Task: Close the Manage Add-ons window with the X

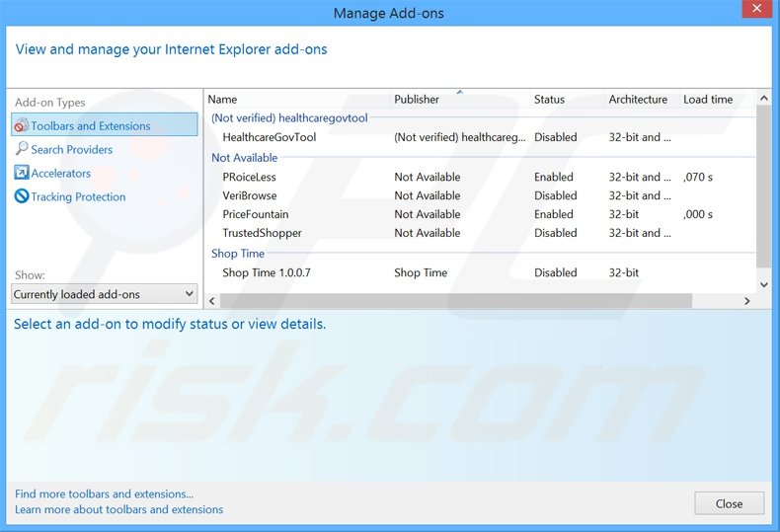Action: point(757,9)
